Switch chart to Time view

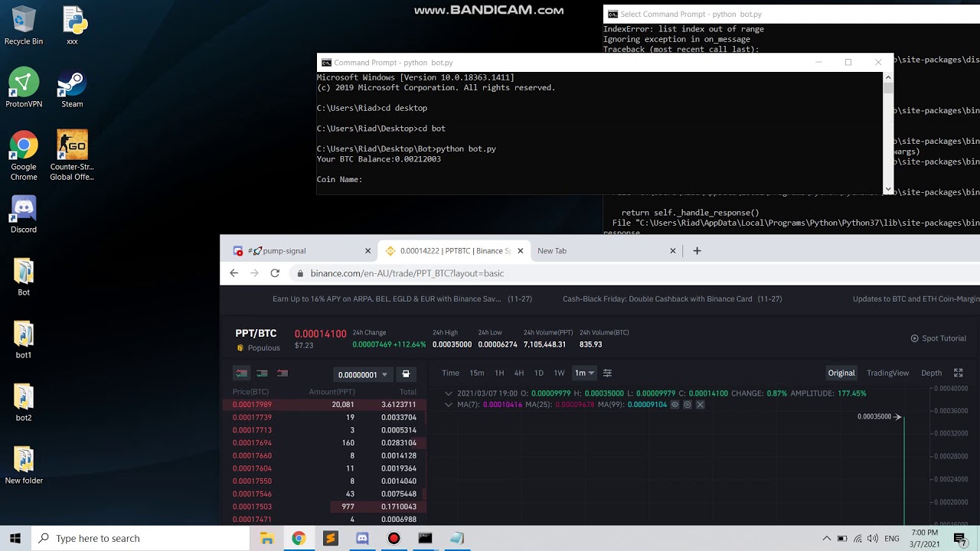pos(450,373)
